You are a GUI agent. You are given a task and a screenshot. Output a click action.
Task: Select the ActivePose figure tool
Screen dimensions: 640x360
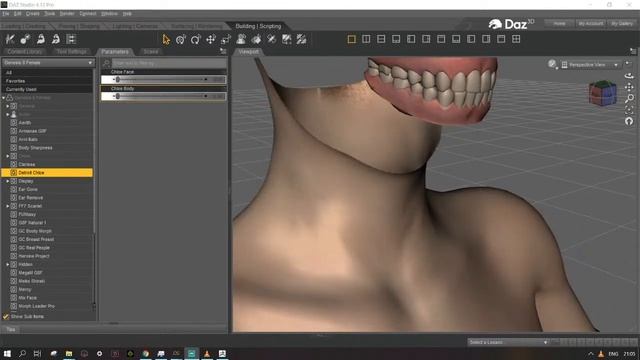click(x=241, y=39)
